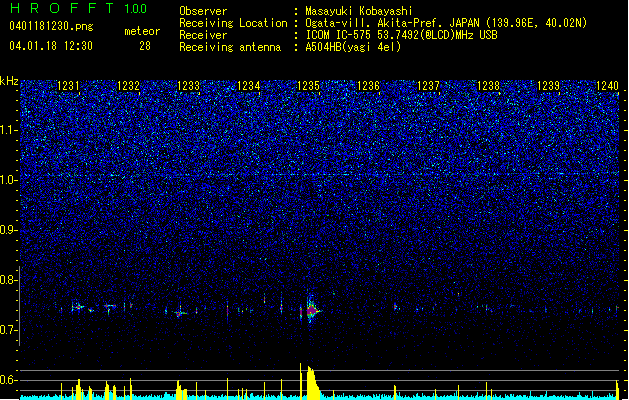Click the strong meteor echo near 1235
The width and height of the screenshot is (629, 400).
point(311,311)
